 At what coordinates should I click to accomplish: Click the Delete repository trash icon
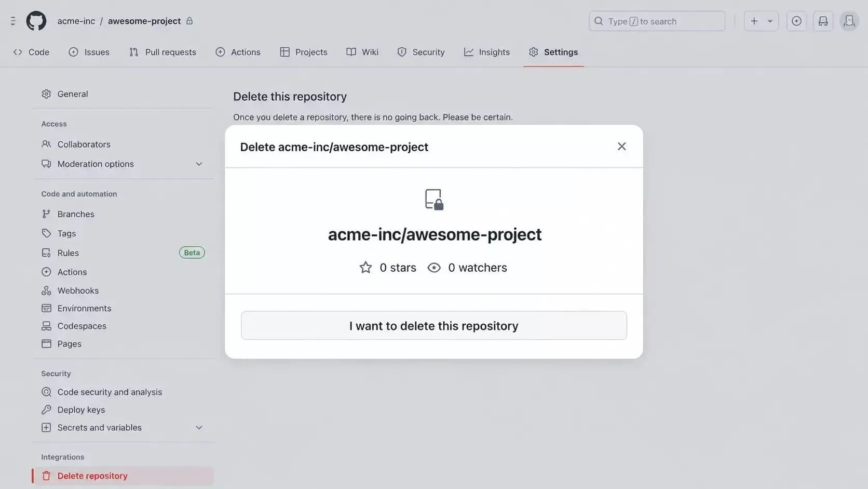(x=46, y=476)
